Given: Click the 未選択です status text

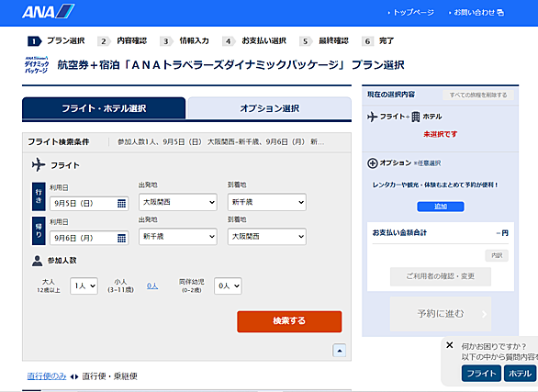Looking at the screenshot, I should tap(440, 134).
